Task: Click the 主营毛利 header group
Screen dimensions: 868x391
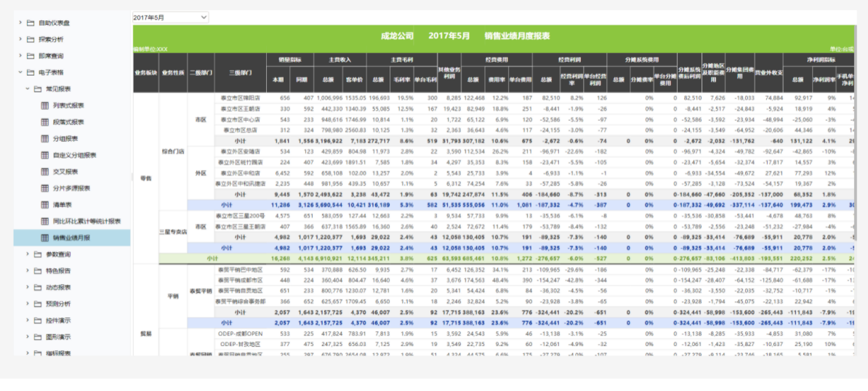Action: tap(402, 60)
